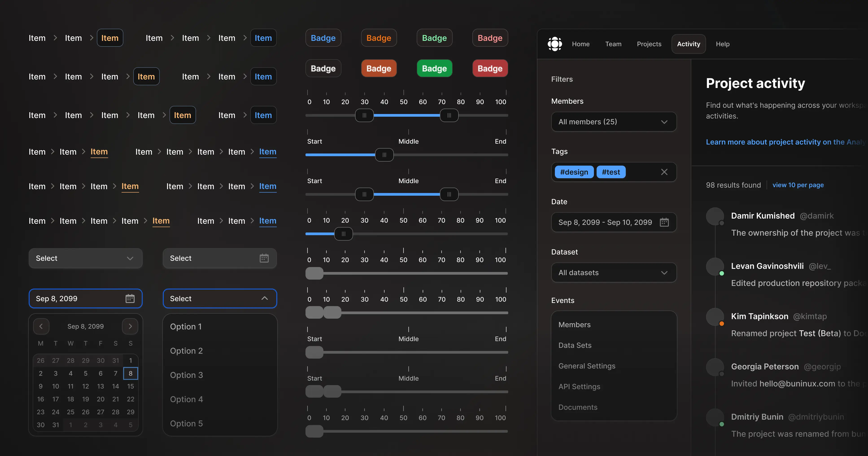This screenshot has width=868, height=456.
Task: Open the All datasets dropdown
Action: (x=614, y=272)
